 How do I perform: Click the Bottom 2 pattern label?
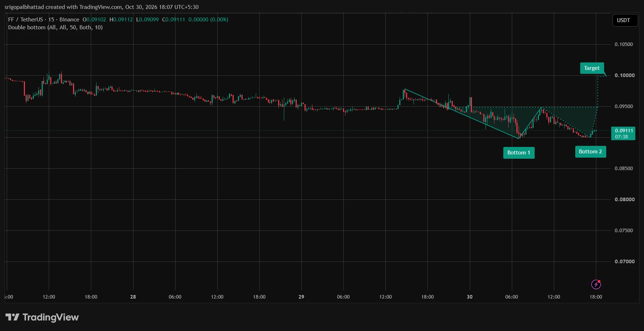590,152
